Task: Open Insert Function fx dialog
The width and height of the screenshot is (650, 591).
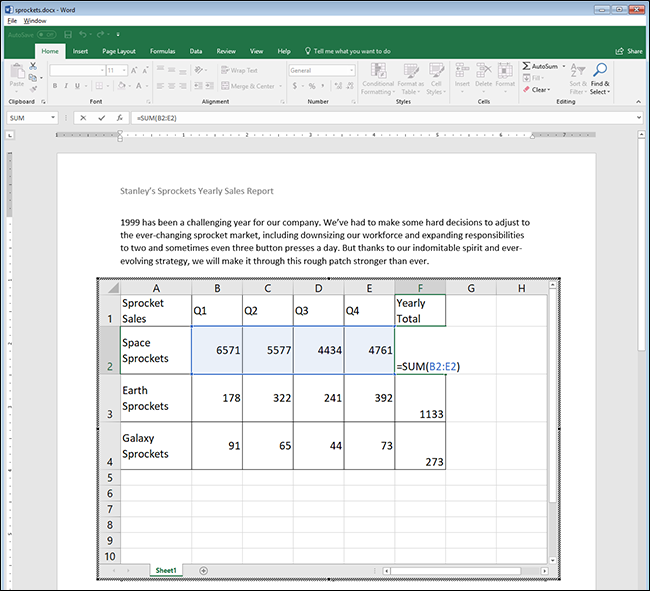Action: coord(119,118)
